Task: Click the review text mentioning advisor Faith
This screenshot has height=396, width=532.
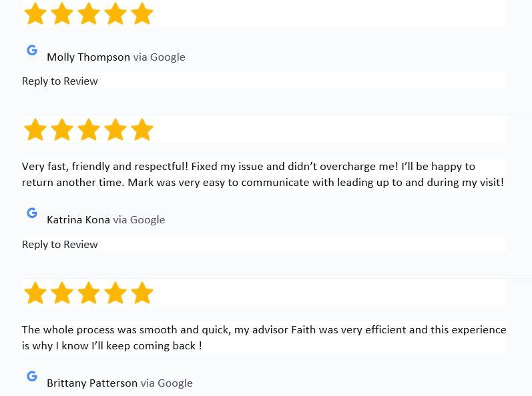Action: tap(264, 337)
